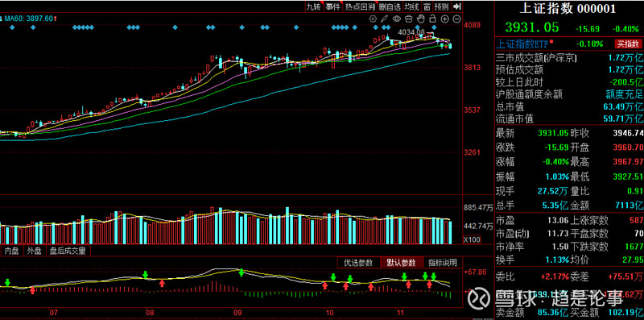Click the 开盘 value 3960.70

pyautogui.click(x=628, y=148)
